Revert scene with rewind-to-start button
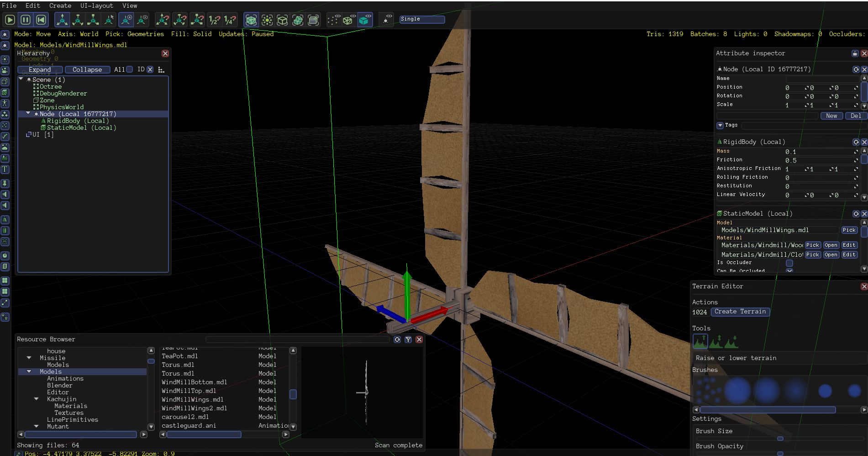 (41, 20)
